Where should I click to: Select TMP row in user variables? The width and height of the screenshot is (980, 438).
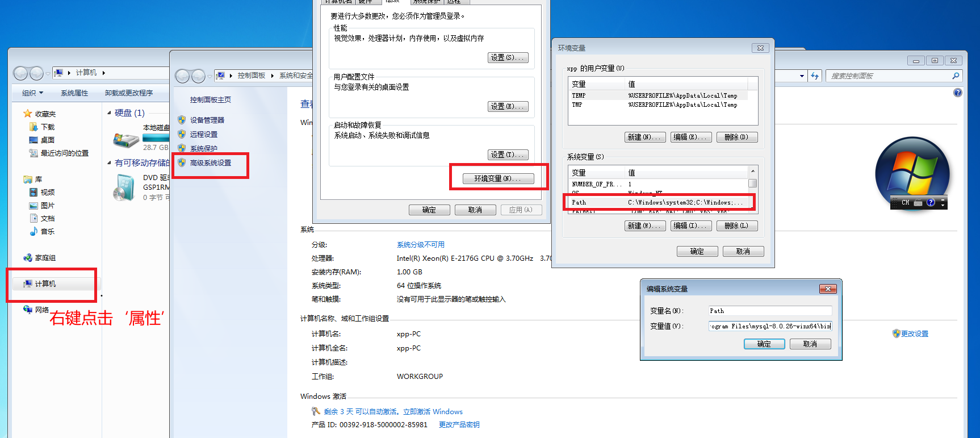pyautogui.click(x=659, y=105)
